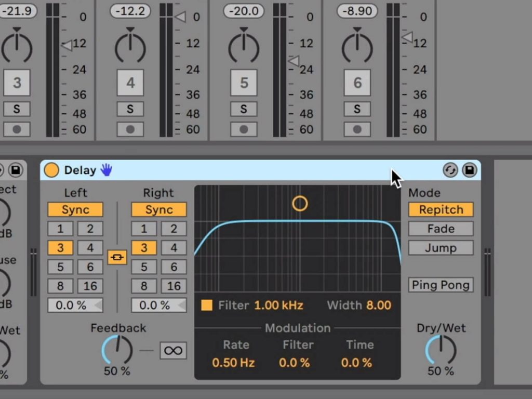This screenshot has width=532, height=399.
Task: Click the Width 8.00 value
Action: click(379, 305)
